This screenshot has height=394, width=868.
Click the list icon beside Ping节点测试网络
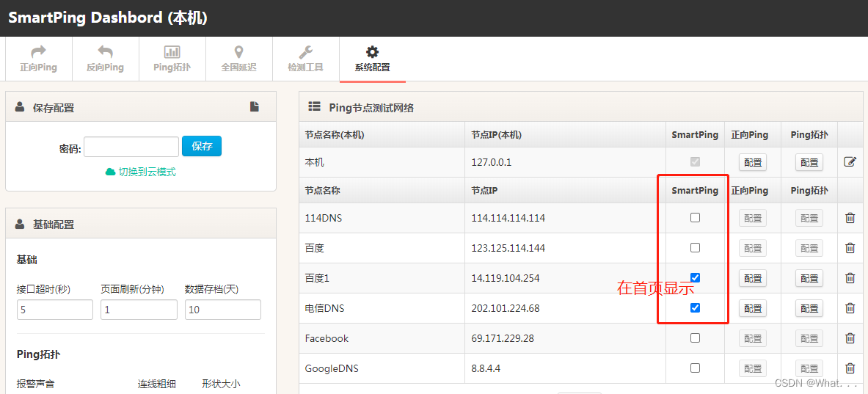tap(315, 106)
